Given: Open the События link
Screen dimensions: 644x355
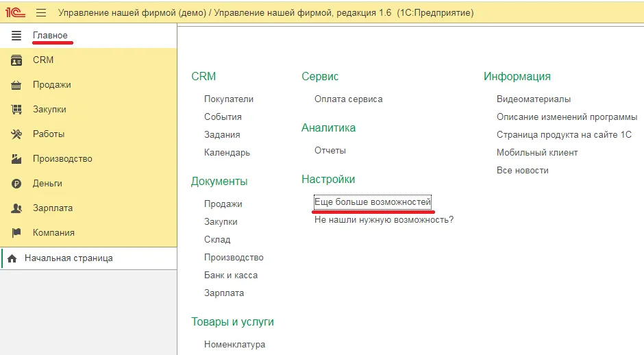Looking at the screenshot, I should tap(223, 117).
